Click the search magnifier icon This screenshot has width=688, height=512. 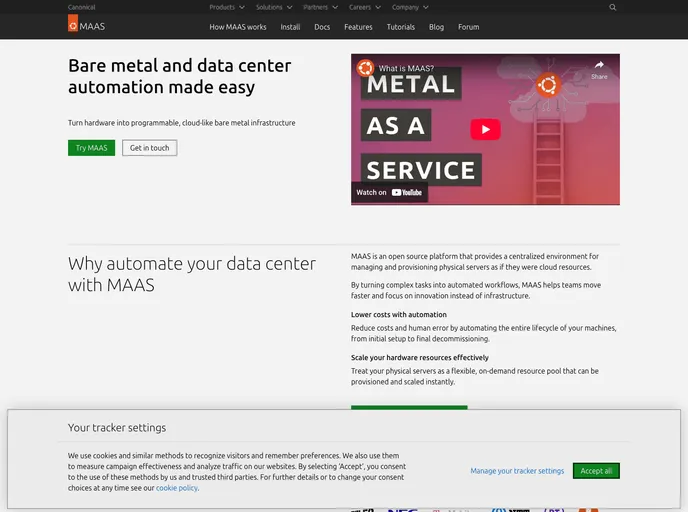(613, 7)
